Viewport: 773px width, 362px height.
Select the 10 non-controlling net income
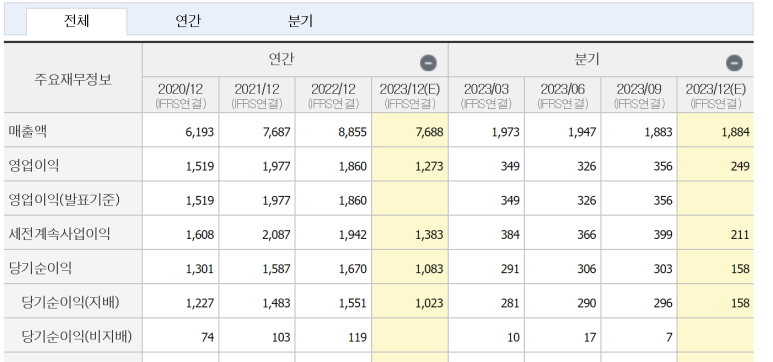click(514, 337)
